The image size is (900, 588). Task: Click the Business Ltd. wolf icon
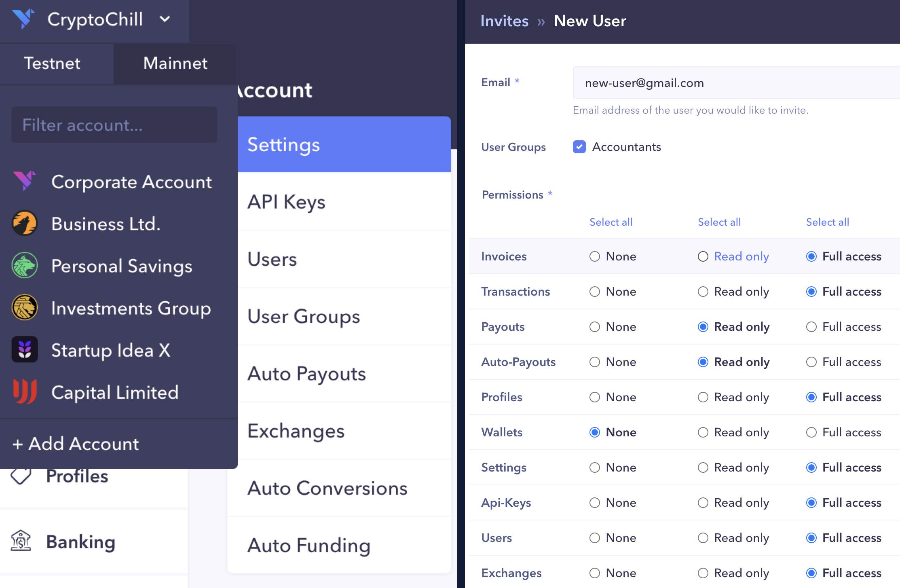24,223
